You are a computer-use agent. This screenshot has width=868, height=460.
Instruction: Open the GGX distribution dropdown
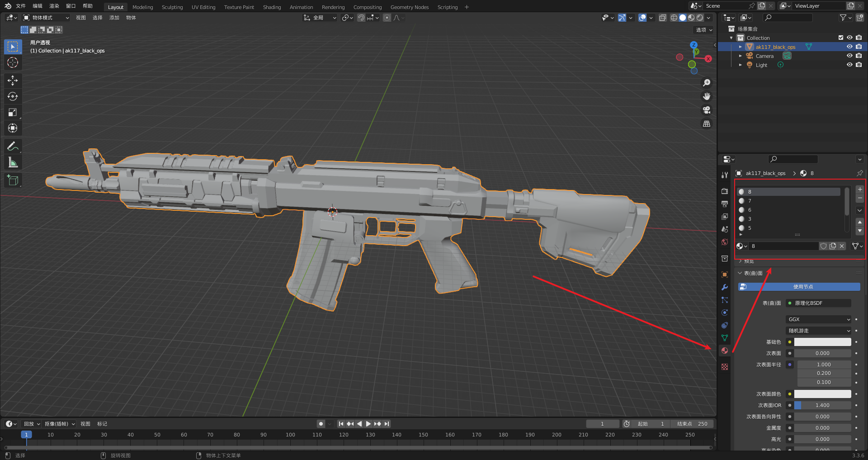point(819,319)
